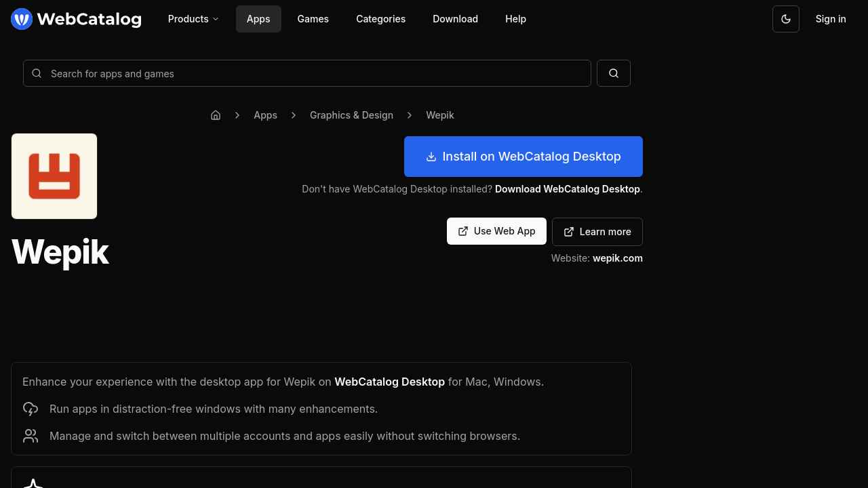Click the Learn more button

[x=597, y=232]
